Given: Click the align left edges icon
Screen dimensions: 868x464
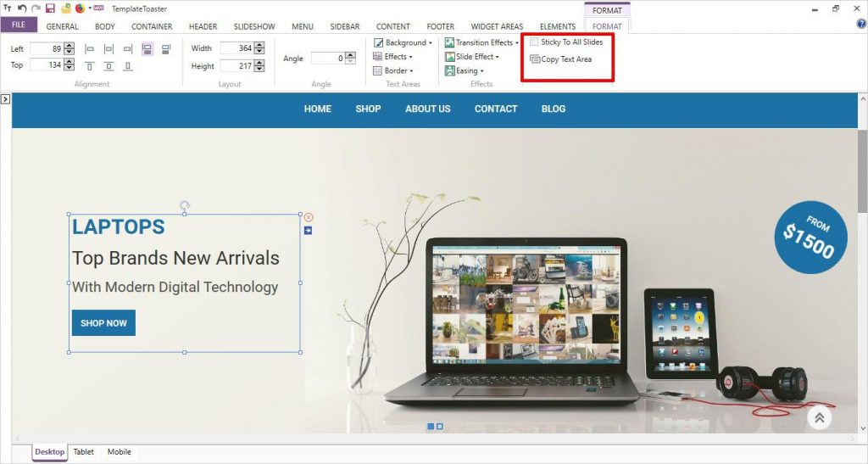Looking at the screenshot, I should pyautogui.click(x=90, y=49).
